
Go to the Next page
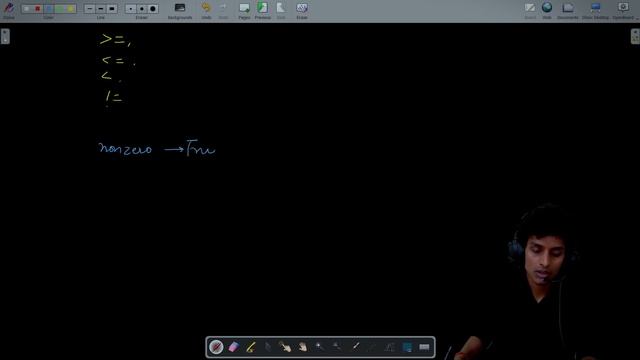pos(281,10)
